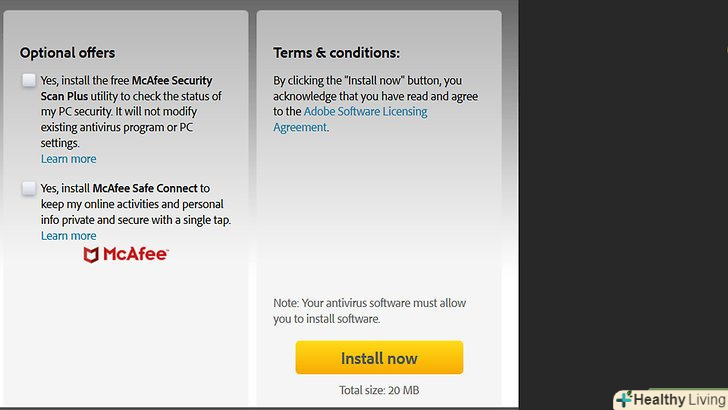Click the Total size: 20 MB text

[379, 390]
